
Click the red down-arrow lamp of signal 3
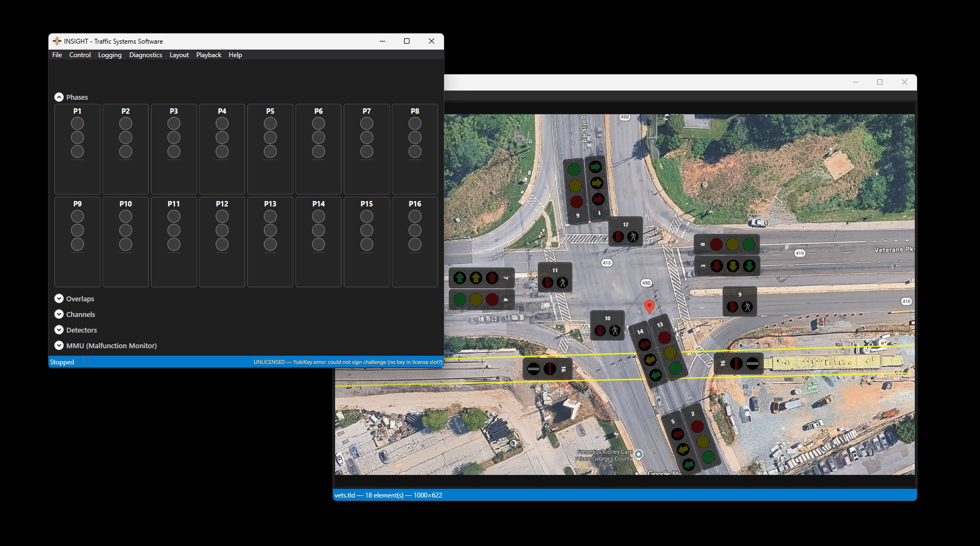[716, 266]
